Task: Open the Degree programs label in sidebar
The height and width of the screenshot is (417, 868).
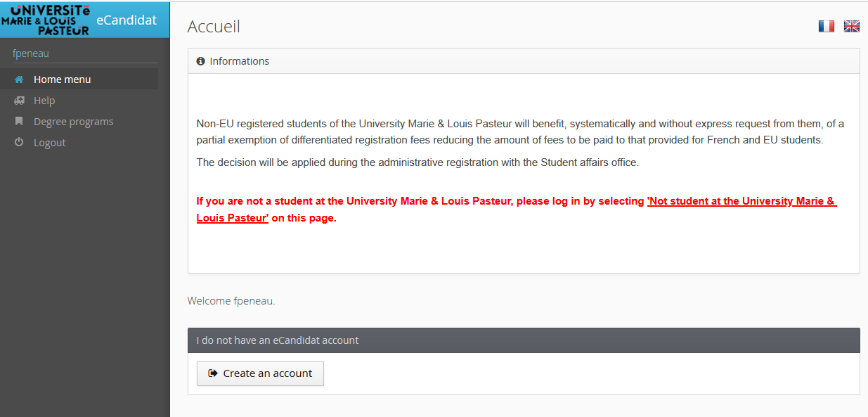Action: 73,122
